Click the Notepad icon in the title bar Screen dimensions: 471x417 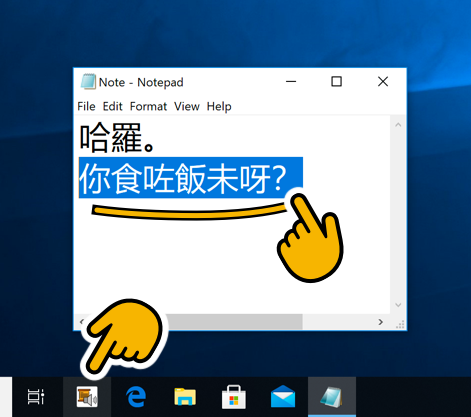click(x=88, y=82)
